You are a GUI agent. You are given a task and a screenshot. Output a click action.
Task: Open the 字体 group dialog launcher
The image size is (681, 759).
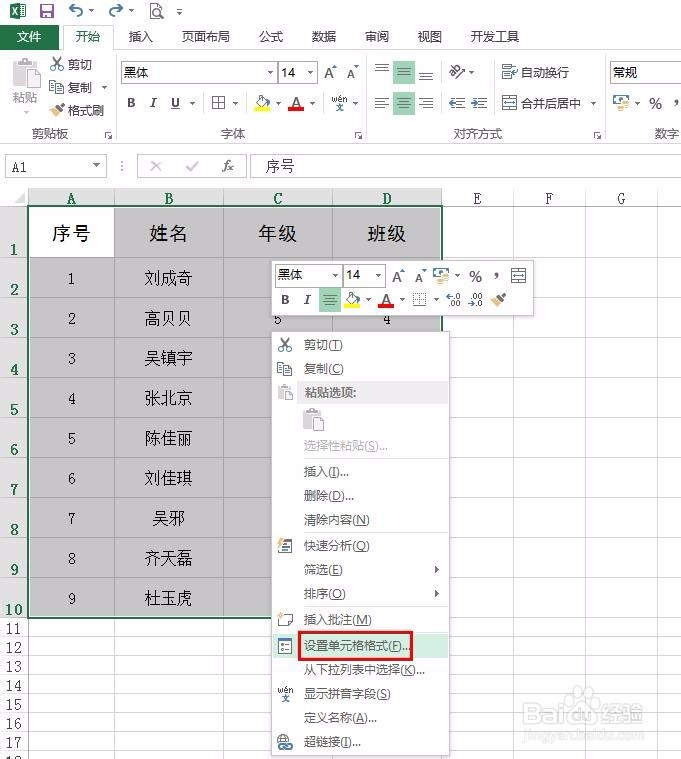pyautogui.click(x=358, y=136)
